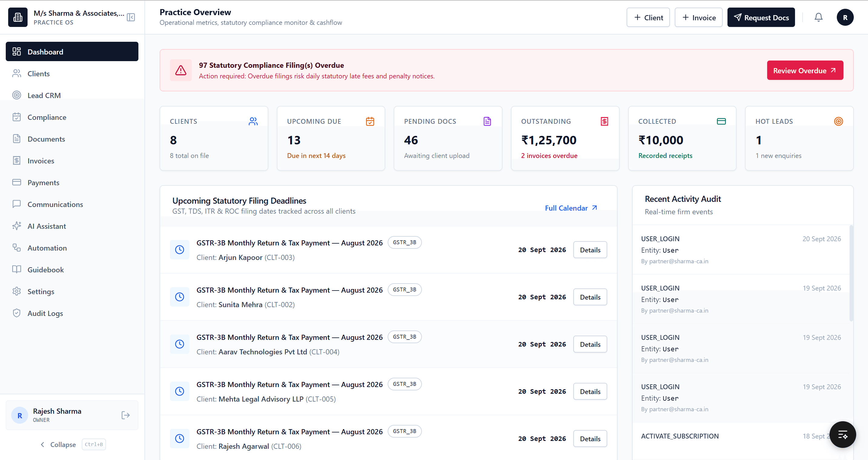Click M/s Sharma & Associates firm name

tap(79, 13)
